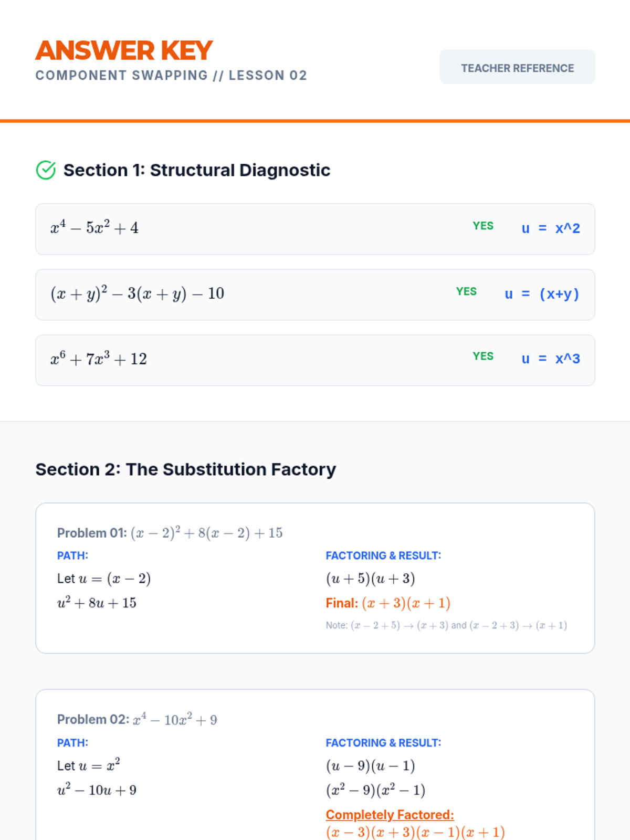Click YES in the x⁴ − 5x² + 4 row

click(x=483, y=226)
